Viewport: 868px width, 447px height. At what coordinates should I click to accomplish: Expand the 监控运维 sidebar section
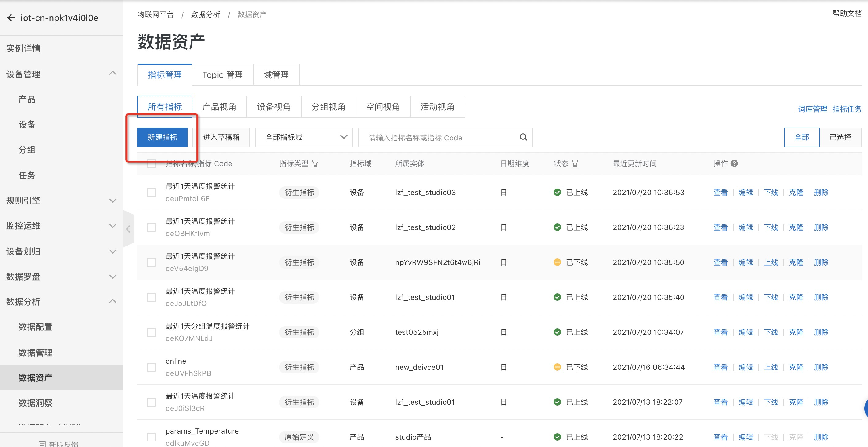point(113,226)
